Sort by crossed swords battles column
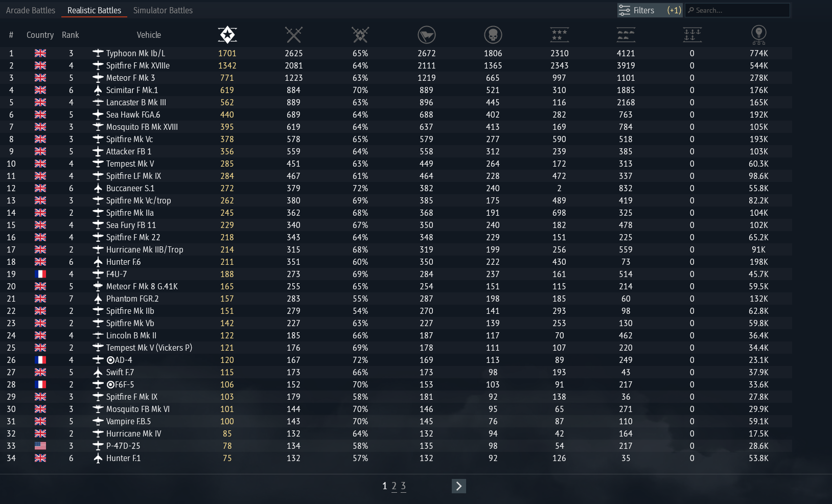 [x=294, y=35]
